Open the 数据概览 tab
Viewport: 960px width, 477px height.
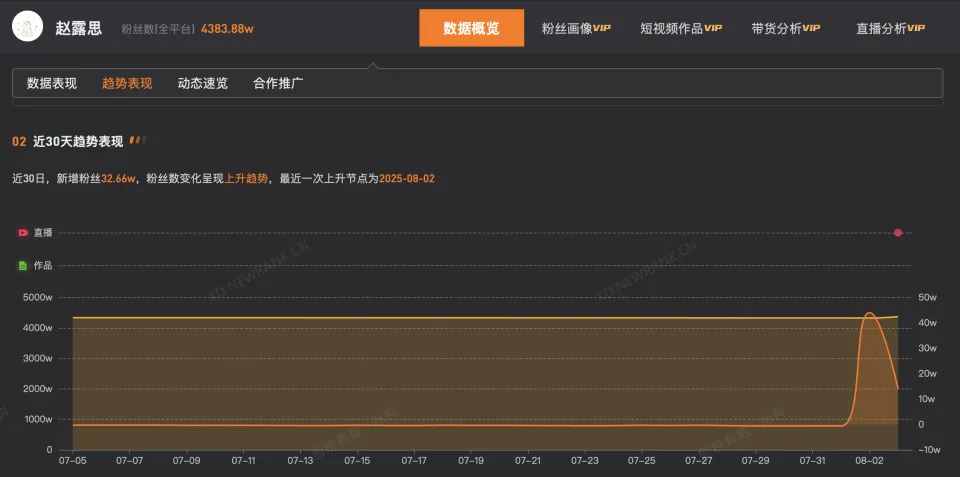coord(471,28)
